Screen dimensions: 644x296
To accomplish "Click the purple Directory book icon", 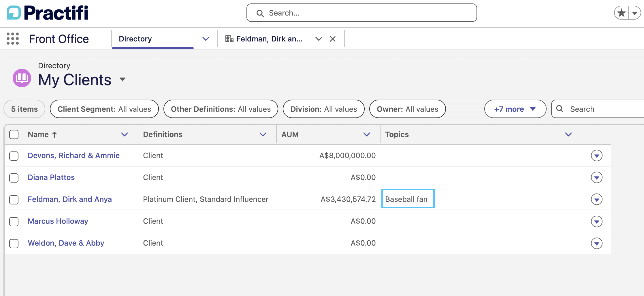I will (x=22, y=78).
